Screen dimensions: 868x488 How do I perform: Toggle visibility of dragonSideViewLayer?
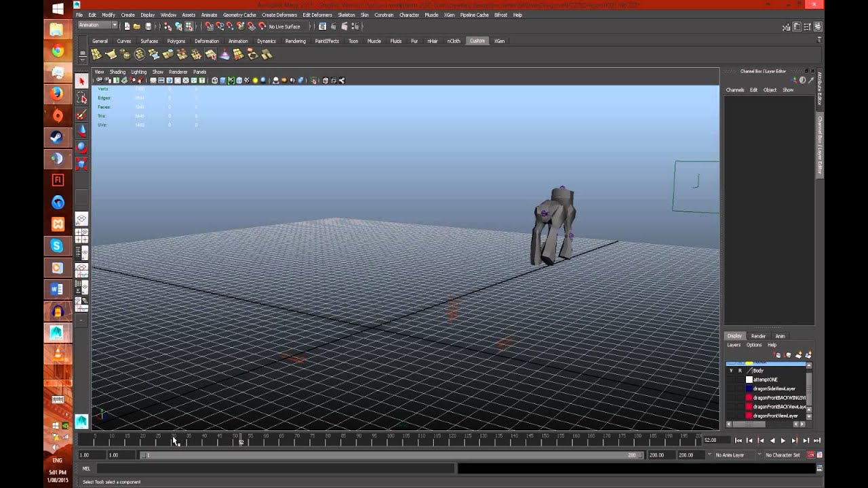pyautogui.click(x=731, y=389)
